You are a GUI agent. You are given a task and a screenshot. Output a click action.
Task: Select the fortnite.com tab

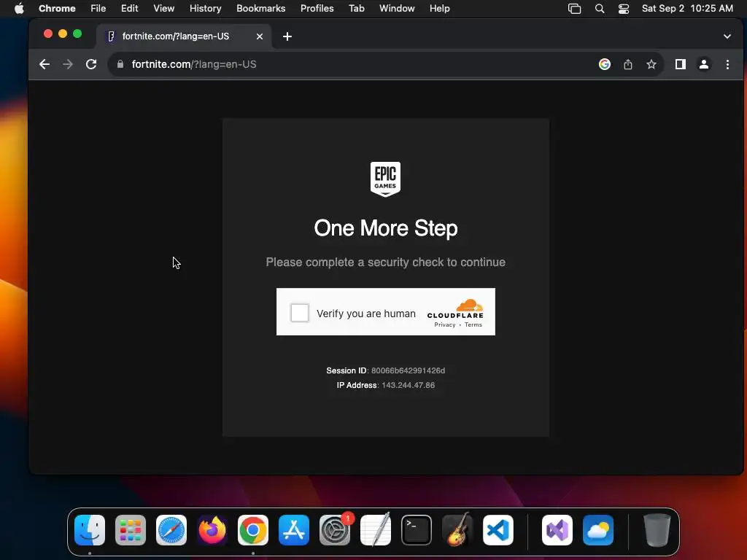coord(185,36)
